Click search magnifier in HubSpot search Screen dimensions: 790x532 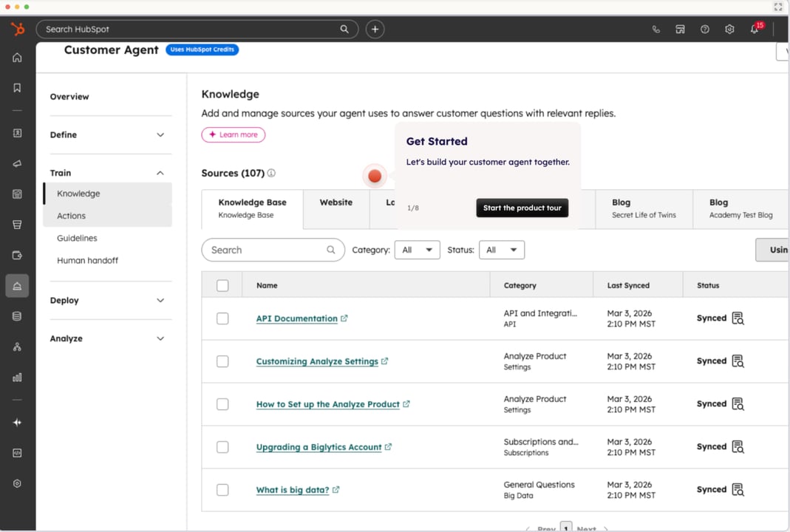click(x=344, y=30)
